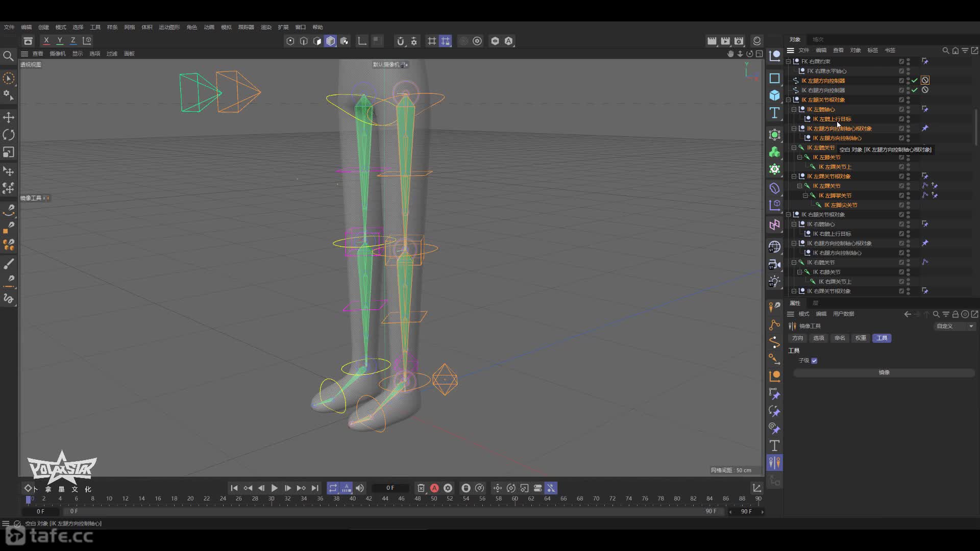Open the 运动图形 main menu
The height and width of the screenshot is (551, 980).
[x=169, y=27]
